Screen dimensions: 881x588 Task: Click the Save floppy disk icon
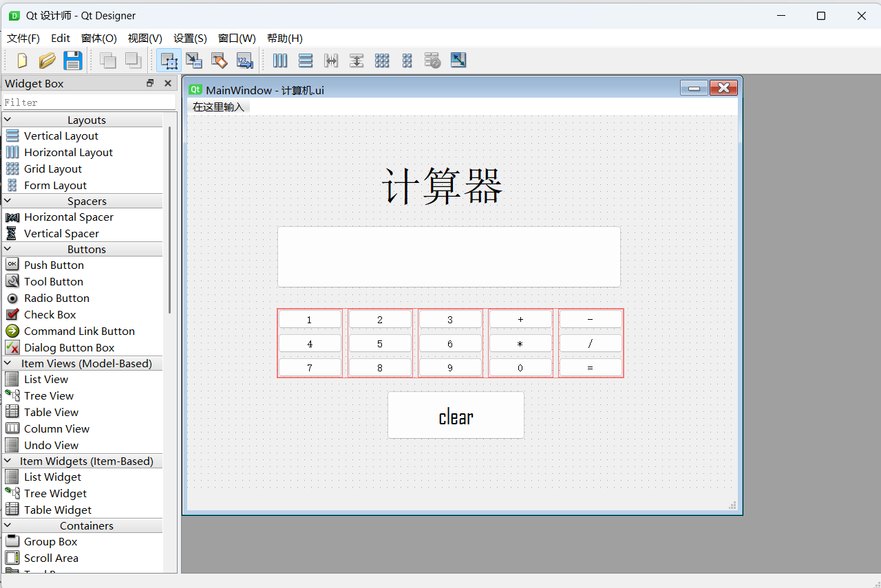tap(73, 61)
